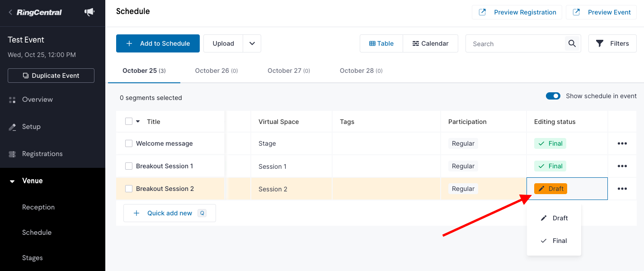Collapse the Venue section in sidebar
The width and height of the screenshot is (644, 271).
click(x=12, y=181)
